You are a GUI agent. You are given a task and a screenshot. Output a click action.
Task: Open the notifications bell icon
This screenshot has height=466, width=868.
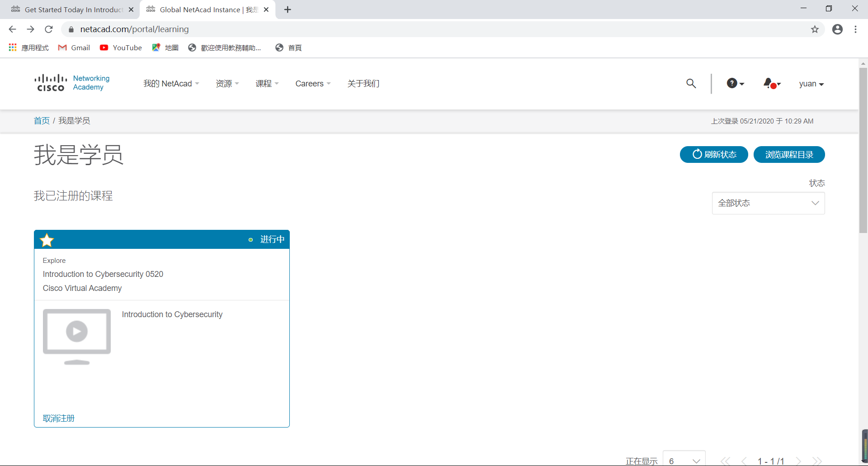pos(771,84)
